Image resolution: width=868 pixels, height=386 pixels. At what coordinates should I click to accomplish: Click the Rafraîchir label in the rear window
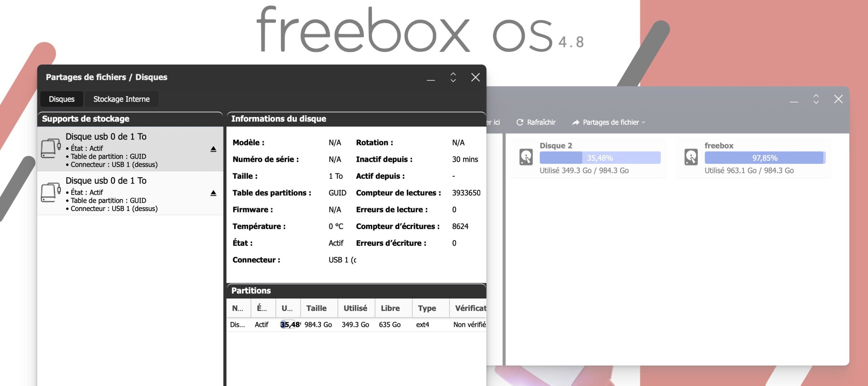pos(541,122)
